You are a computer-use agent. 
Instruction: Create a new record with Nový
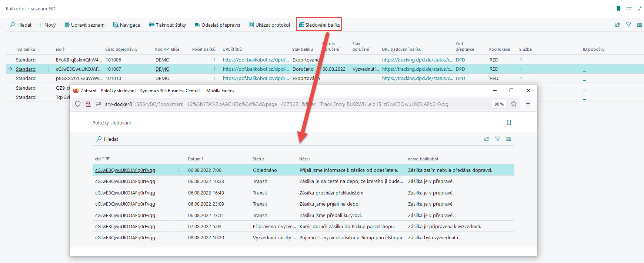[x=47, y=25]
